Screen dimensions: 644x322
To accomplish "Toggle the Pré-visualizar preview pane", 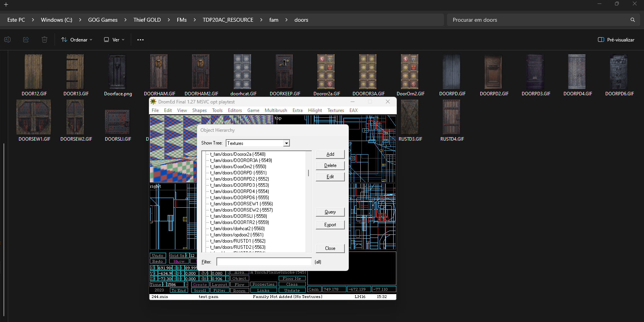I will [x=616, y=40].
